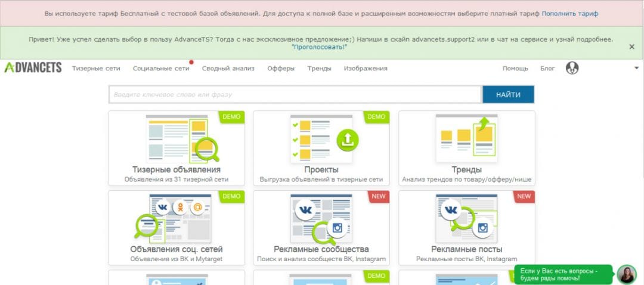Open the Проекты upload illustration
The height and width of the screenshot is (285, 644).
[x=324, y=138]
